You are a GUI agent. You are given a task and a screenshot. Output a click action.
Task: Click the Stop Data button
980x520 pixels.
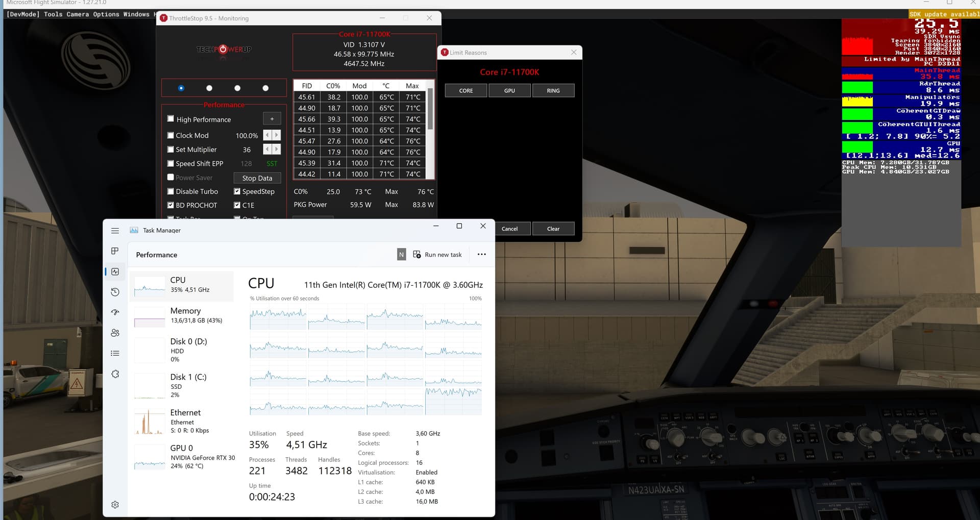coord(257,178)
